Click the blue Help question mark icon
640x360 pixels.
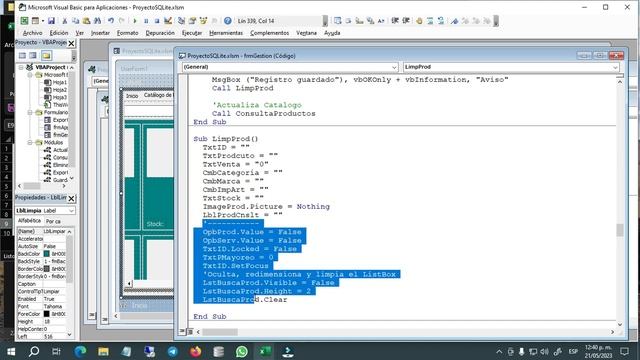point(228,21)
